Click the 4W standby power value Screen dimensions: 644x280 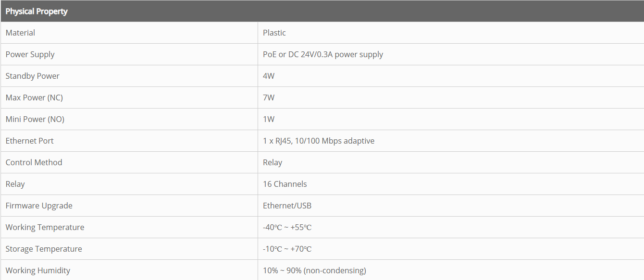269,76
